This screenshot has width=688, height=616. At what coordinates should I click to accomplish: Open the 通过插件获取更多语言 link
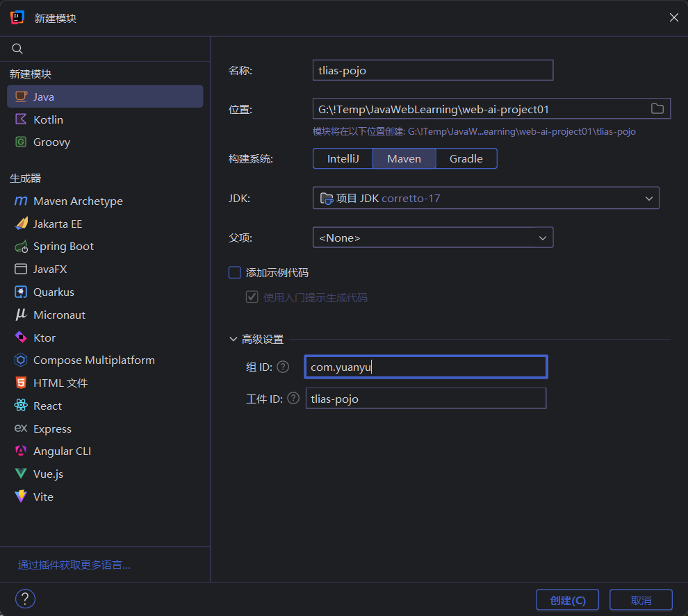[x=74, y=565]
